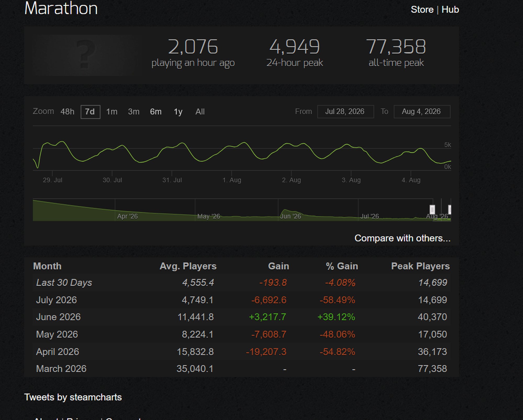Click average players value 11,441.8

coord(196,317)
